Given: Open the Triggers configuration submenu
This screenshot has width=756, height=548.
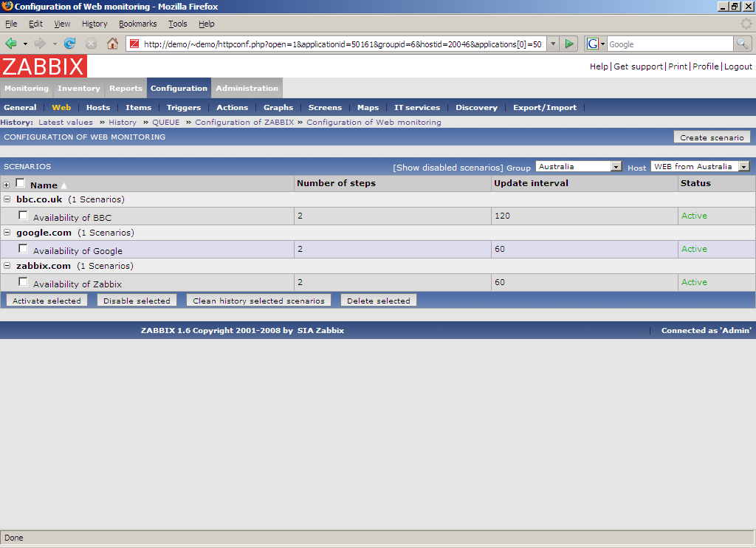Looking at the screenshot, I should pyautogui.click(x=184, y=108).
